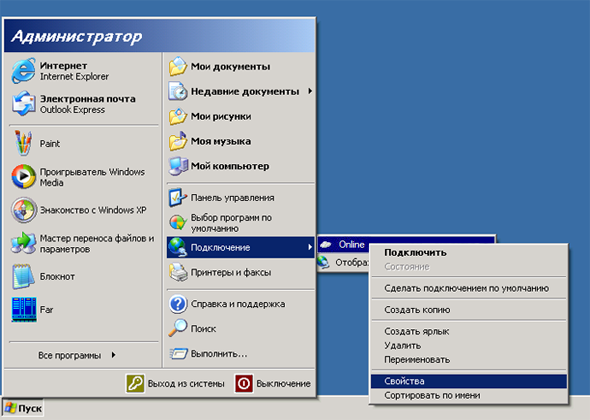Image resolution: width=590 pixels, height=420 pixels.
Task: Launch Outlook Express mail icon
Action: click(23, 103)
